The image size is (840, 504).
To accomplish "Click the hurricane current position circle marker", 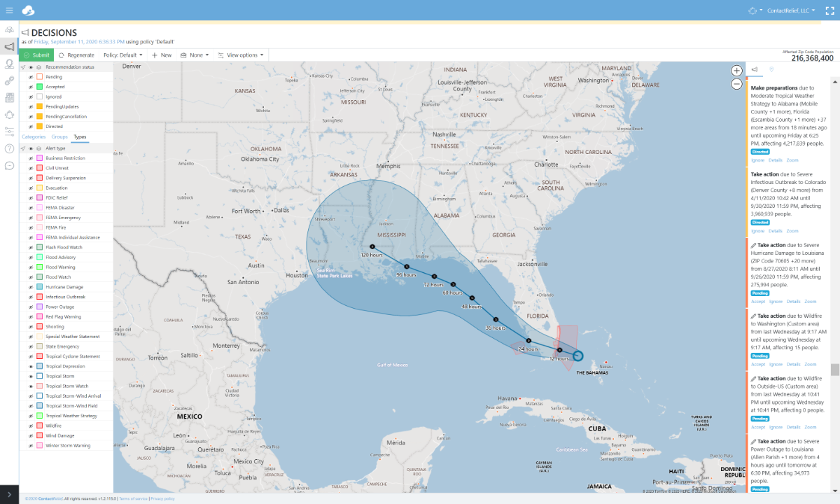I will pos(577,356).
